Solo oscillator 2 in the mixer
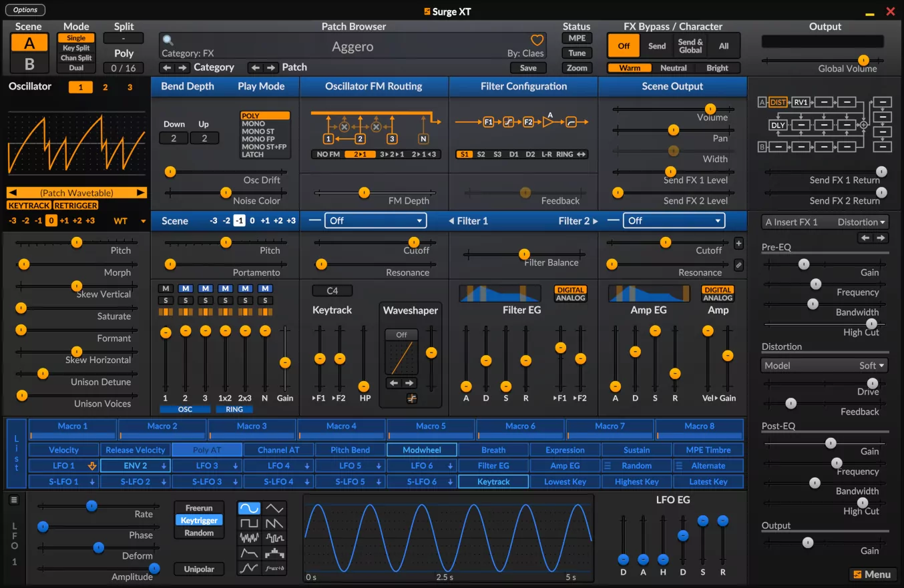This screenshot has height=588, width=904. [185, 300]
